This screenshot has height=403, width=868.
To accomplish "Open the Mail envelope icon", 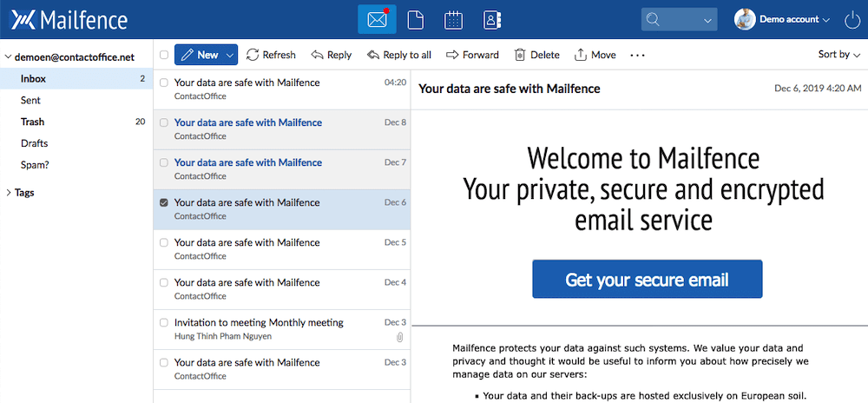I will click(x=377, y=19).
